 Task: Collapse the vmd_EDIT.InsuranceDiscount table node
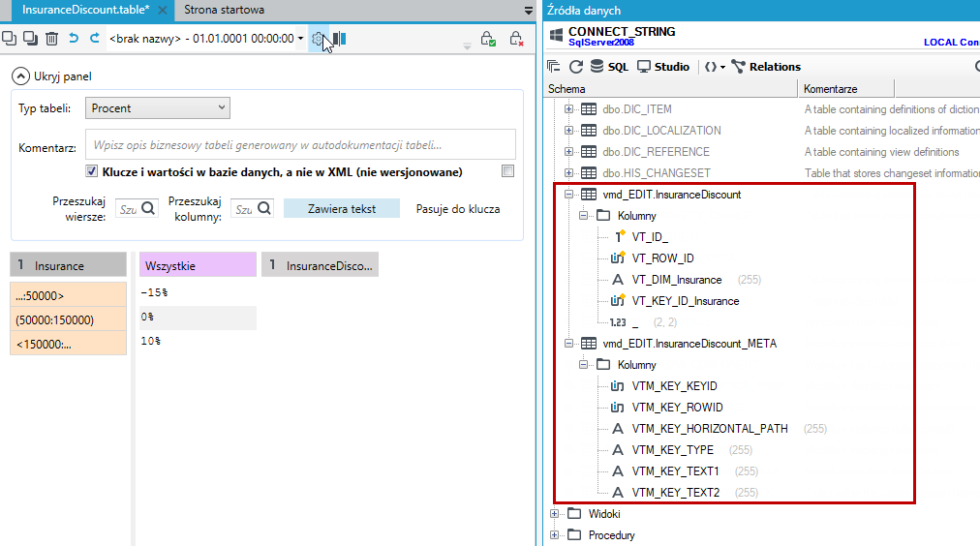[568, 195]
